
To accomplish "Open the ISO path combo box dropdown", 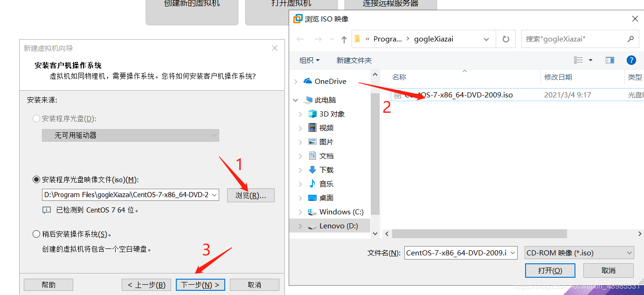I will (x=214, y=195).
